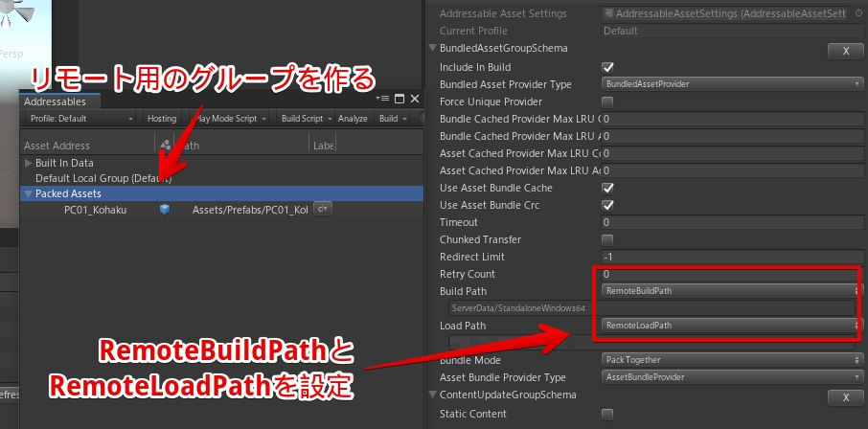
Task: Collapse the ContentUpdateGroupSchema section
Action: point(432,395)
